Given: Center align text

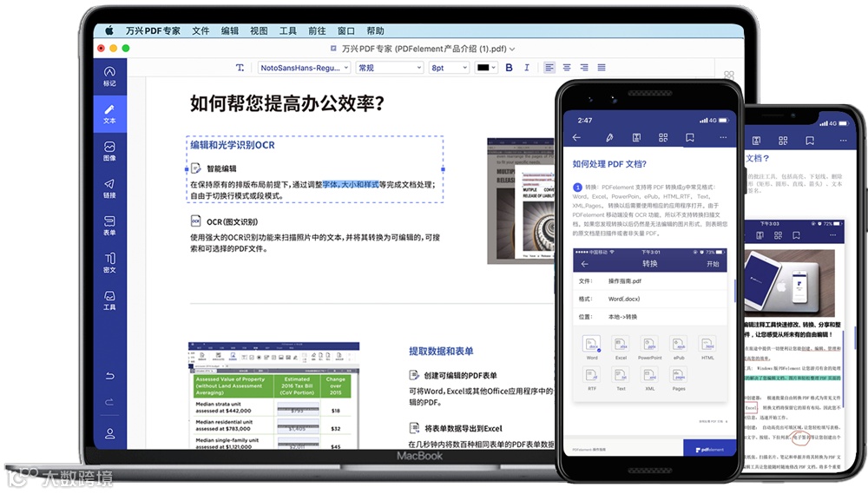Looking at the screenshot, I should (567, 68).
